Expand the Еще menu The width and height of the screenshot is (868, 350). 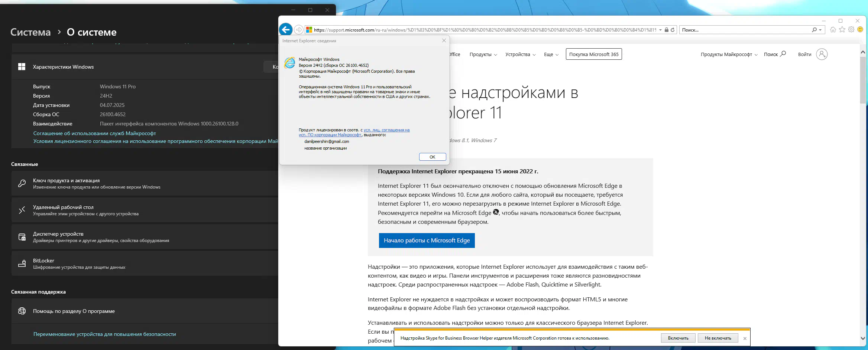click(551, 54)
